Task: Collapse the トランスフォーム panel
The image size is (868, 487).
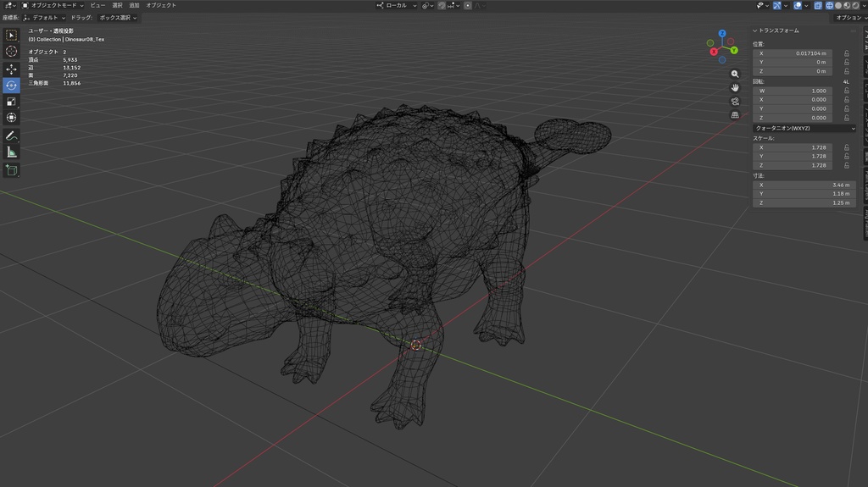Action: 777,30
